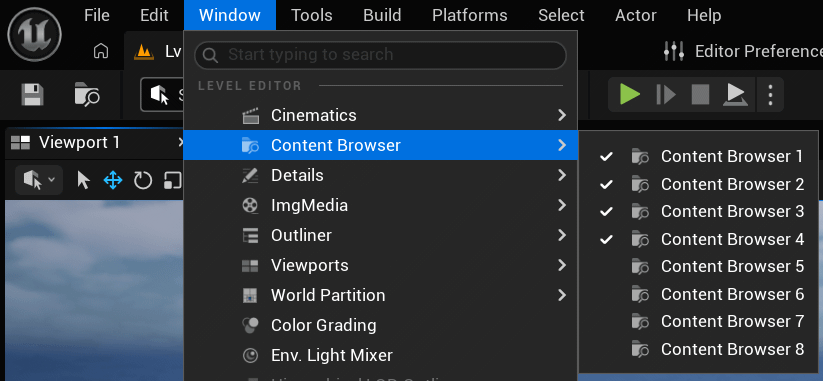Expand the World Partition submenu arrow
The width and height of the screenshot is (823, 381).
562,295
